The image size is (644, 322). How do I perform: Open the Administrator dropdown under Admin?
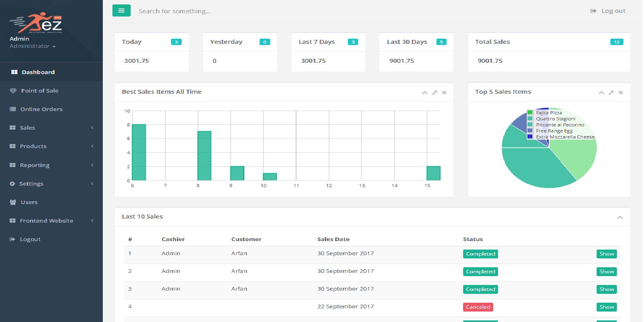click(32, 46)
